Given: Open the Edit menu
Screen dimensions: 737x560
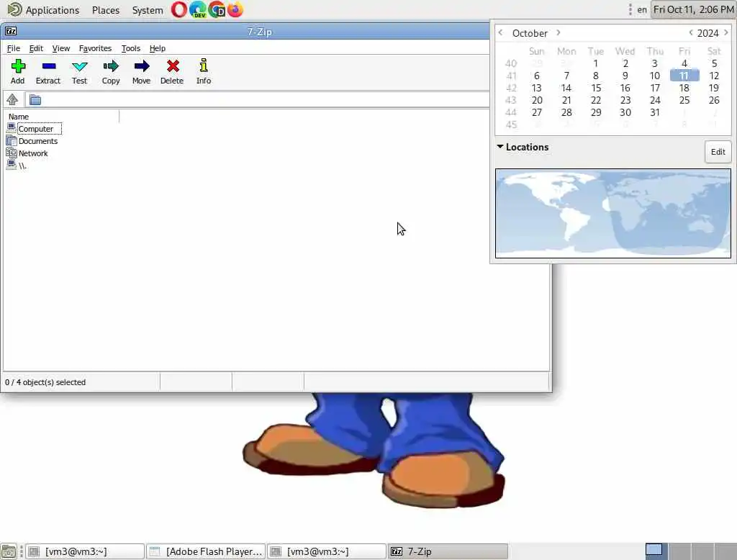Looking at the screenshot, I should point(36,48).
